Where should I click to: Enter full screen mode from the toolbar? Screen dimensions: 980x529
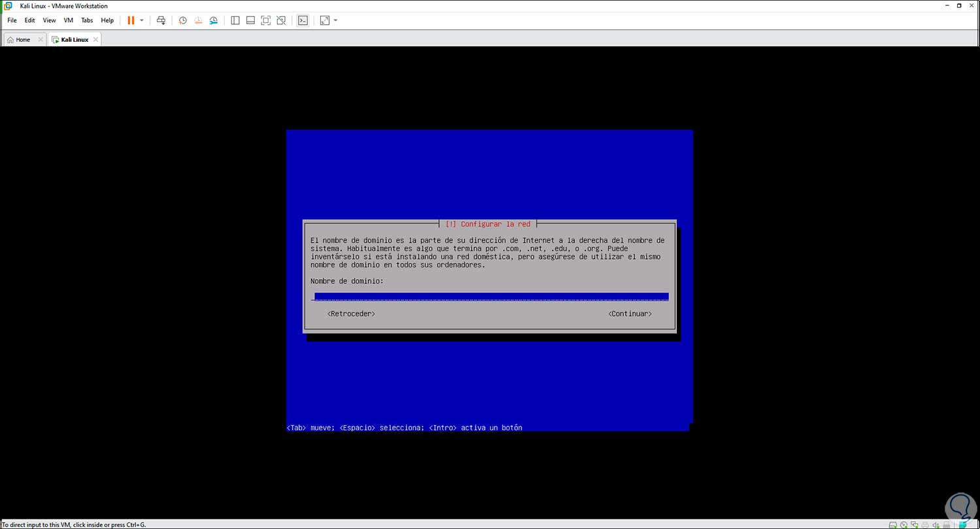[x=266, y=20]
